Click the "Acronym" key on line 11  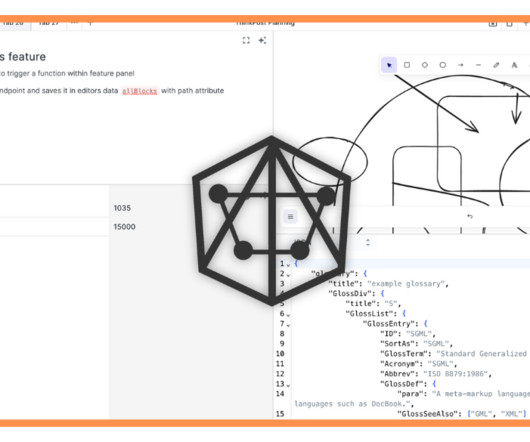pyautogui.click(x=401, y=364)
